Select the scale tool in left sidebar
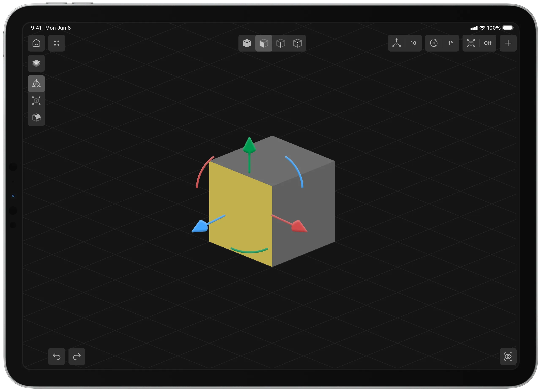 pos(36,101)
